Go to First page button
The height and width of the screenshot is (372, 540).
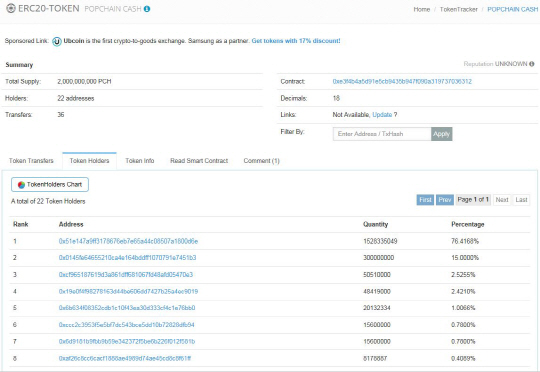(425, 200)
